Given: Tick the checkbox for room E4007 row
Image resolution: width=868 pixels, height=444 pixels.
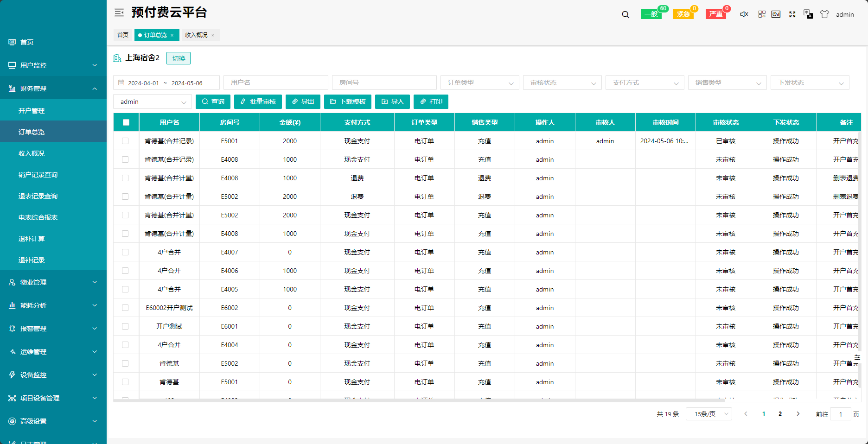Looking at the screenshot, I should [125, 252].
